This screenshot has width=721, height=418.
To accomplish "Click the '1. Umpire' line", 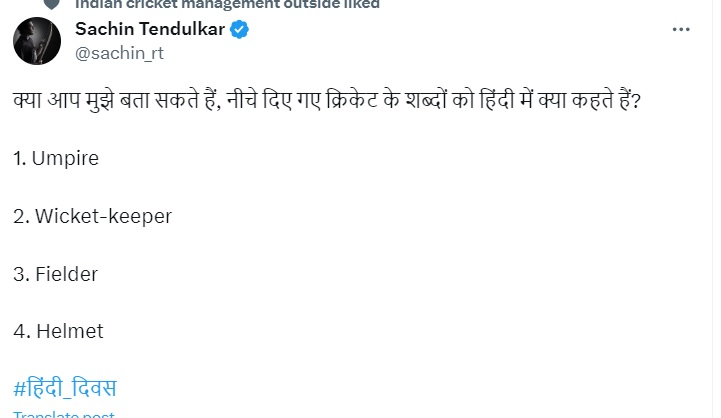I will click(57, 157).
